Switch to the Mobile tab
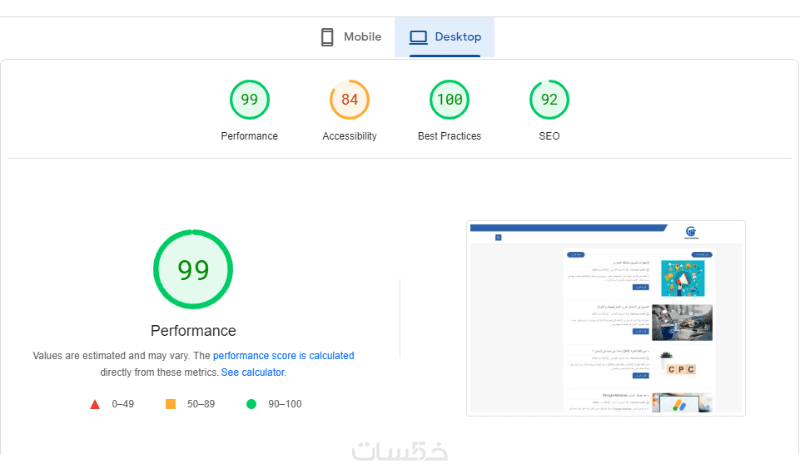The width and height of the screenshot is (800, 470). coord(351,37)
